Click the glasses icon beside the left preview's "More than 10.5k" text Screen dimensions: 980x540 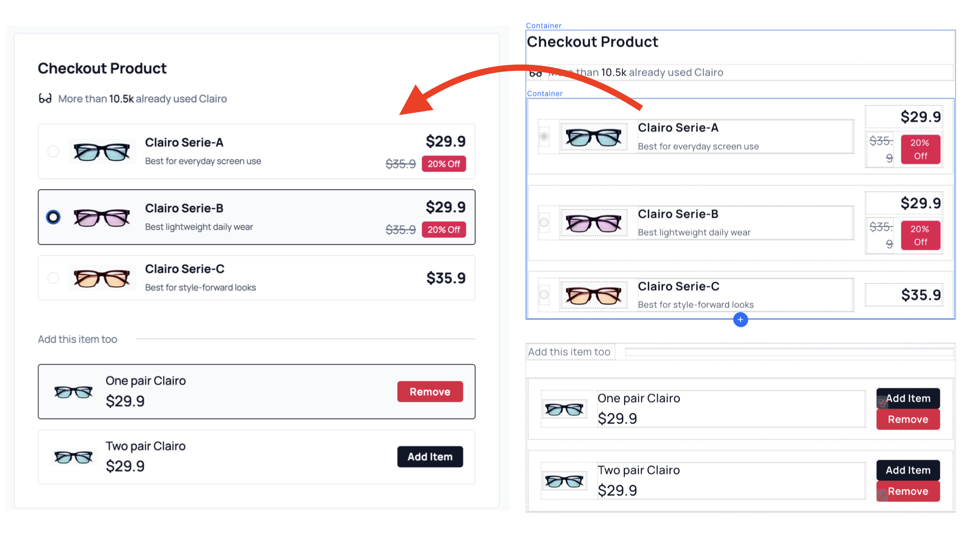coord(45,98)
